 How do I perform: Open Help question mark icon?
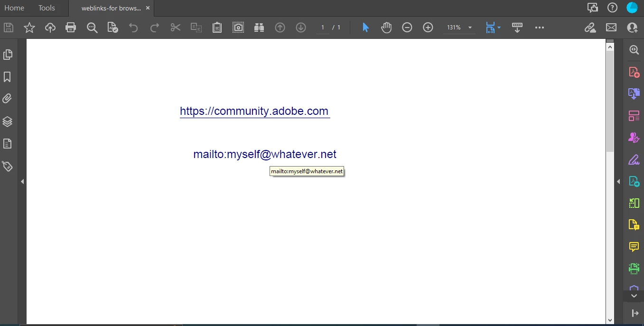coord(613,7)
